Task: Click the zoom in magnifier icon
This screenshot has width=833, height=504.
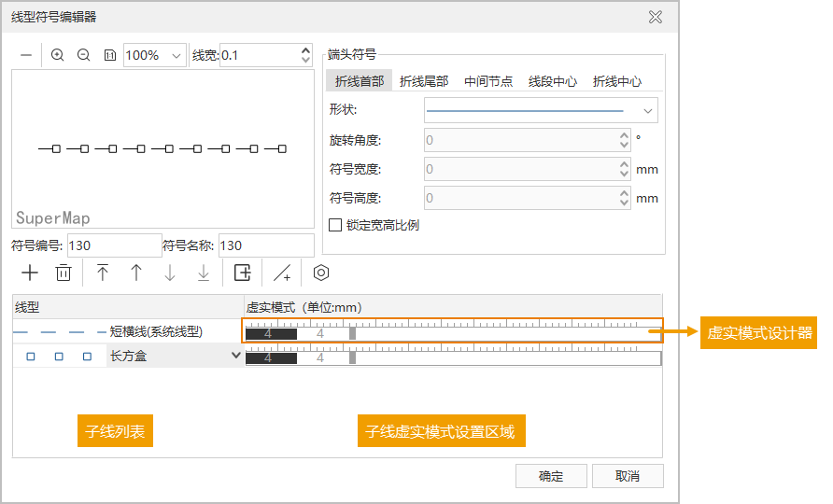Action: point(57,55)
